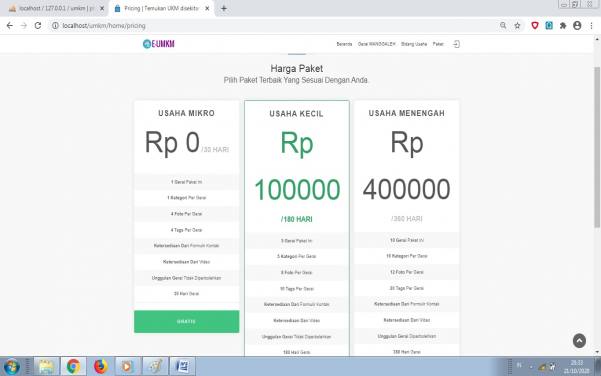Open the Chrome profile avatar
Viewport: 601px width, 376px height.
[577, 26]
